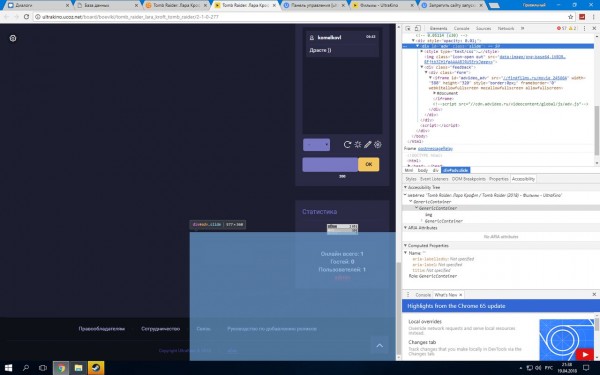The width and height of the screenshot is (600, 375).
Task: Open the Properties sidebar tab
Action: pyautogui.click(x=499, y=179)
